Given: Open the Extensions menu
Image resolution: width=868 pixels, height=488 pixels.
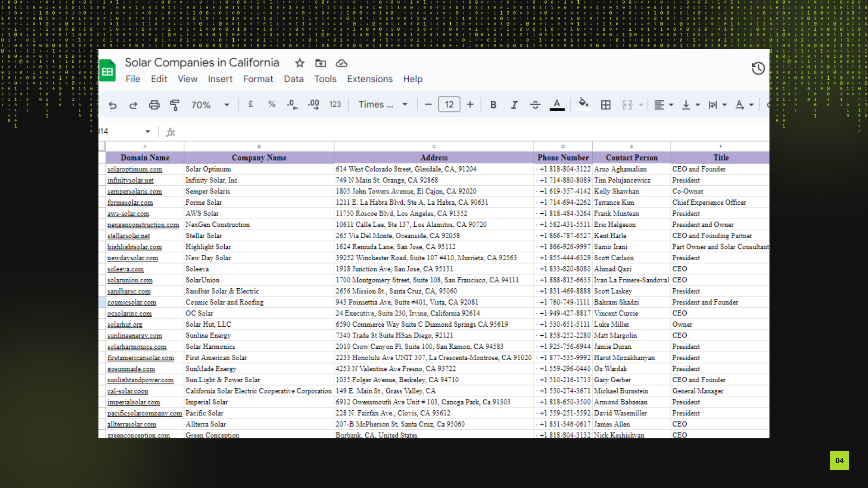Looking at the screenshot, I should point(370,79).
